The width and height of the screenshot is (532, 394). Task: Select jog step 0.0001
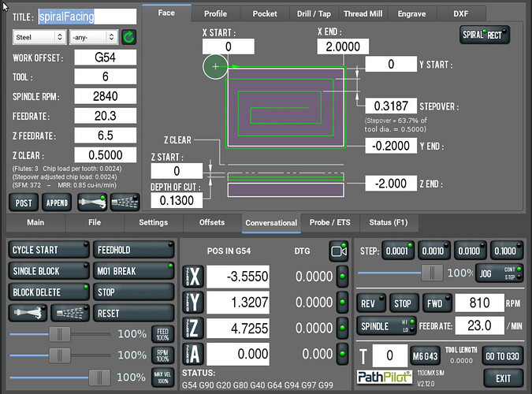pos(398,251)
